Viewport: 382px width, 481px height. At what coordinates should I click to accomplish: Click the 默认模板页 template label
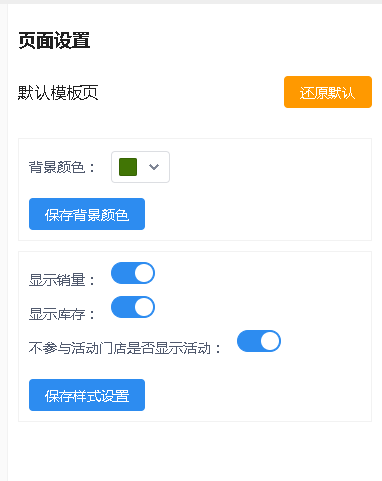[58, 93]
